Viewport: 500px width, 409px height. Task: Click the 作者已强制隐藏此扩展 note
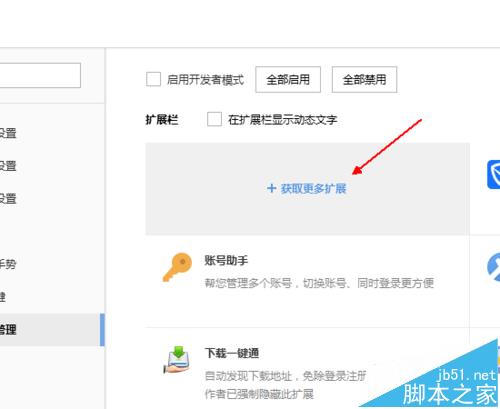pos(259,394)
